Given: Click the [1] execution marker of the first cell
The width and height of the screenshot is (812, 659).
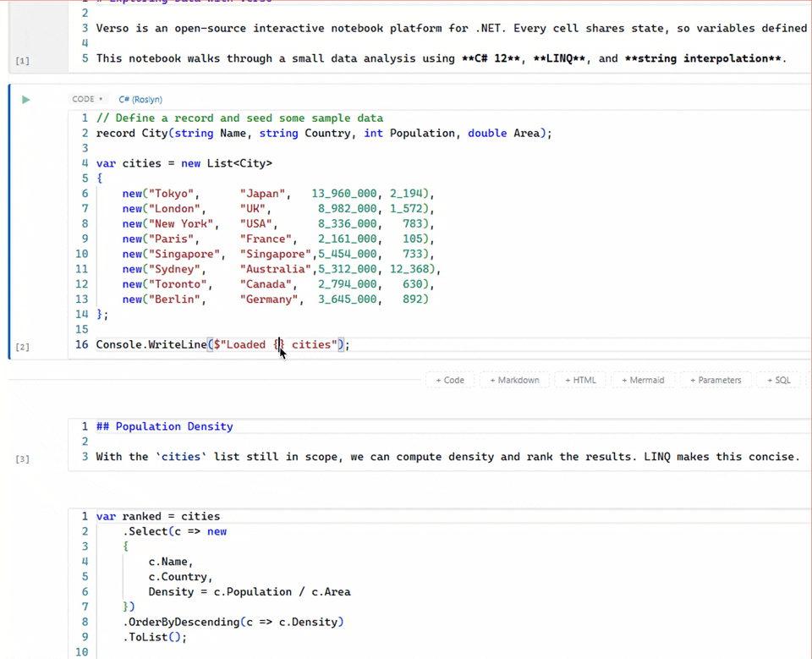Looking at the screenshot, I should tap(22, 59).
